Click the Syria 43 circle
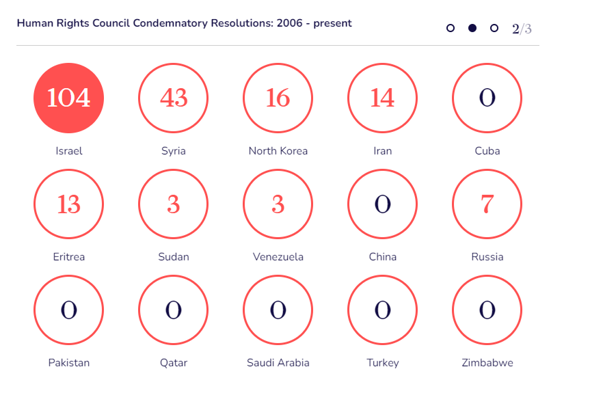 [173, 98]
